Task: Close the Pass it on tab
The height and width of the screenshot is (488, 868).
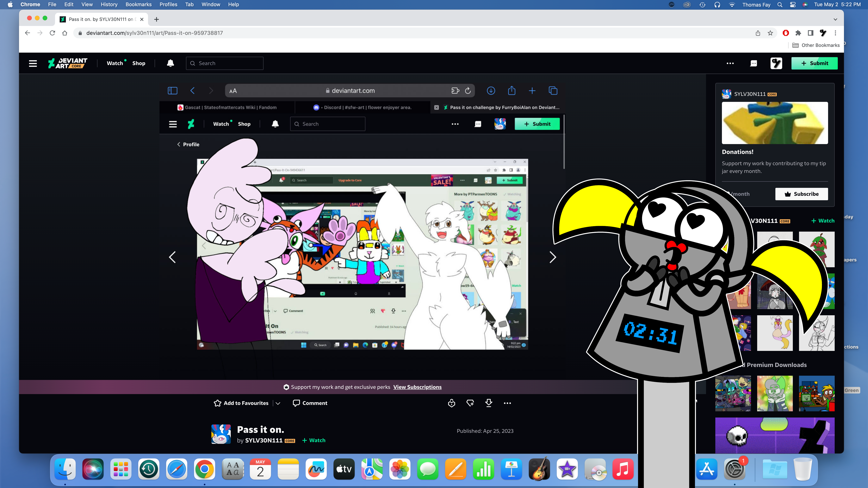Action: (x=142, y=20)
